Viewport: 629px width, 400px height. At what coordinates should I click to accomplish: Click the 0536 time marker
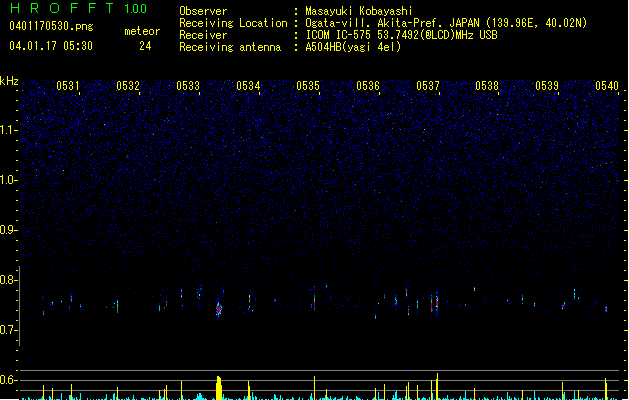point(368,86)
